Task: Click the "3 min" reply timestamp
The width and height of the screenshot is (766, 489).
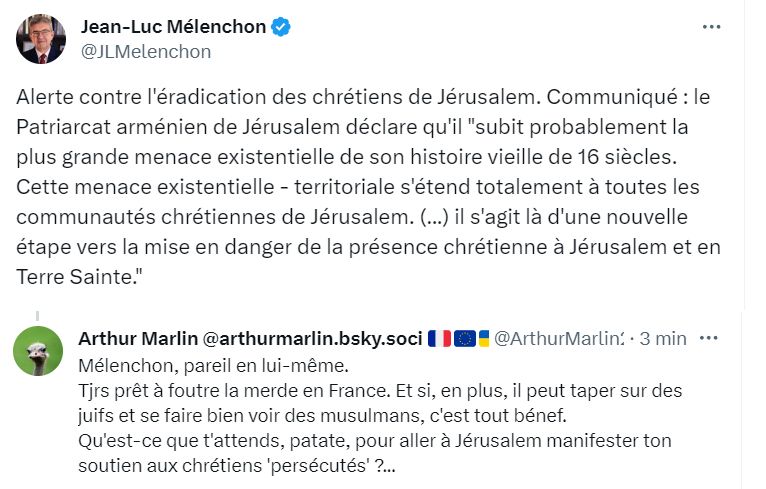Action: tap(663, 338)
